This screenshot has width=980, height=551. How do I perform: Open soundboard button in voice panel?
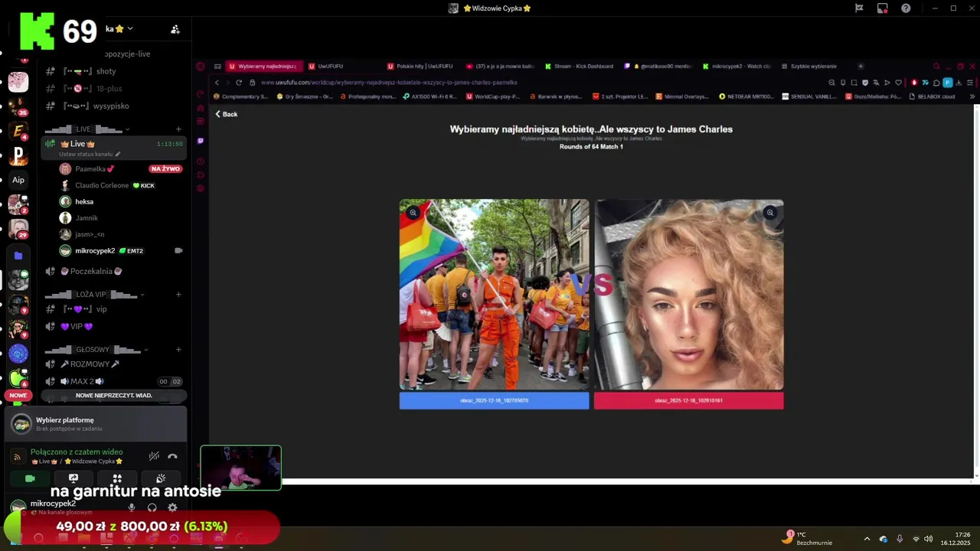(161, 478)
